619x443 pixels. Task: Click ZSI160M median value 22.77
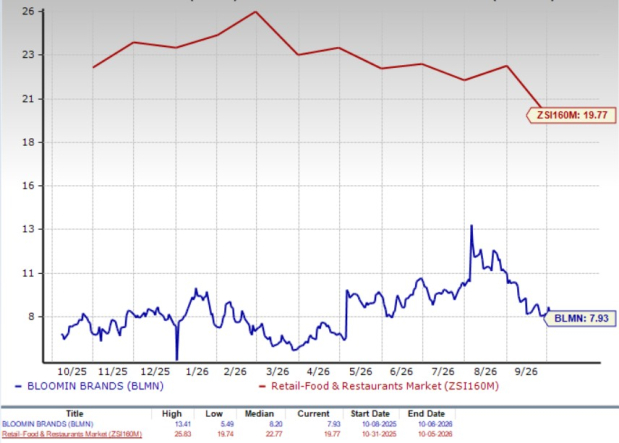click(274, 434)
